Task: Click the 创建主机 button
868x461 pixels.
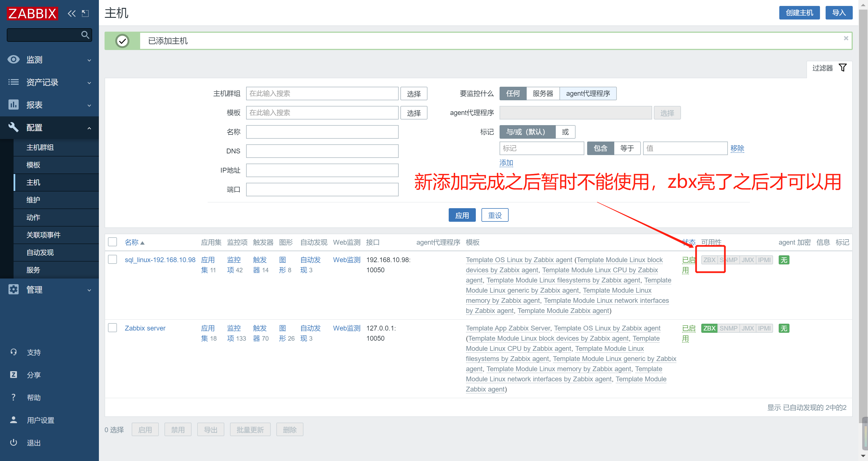Action: pyautogui.click(x=799, y=13)
